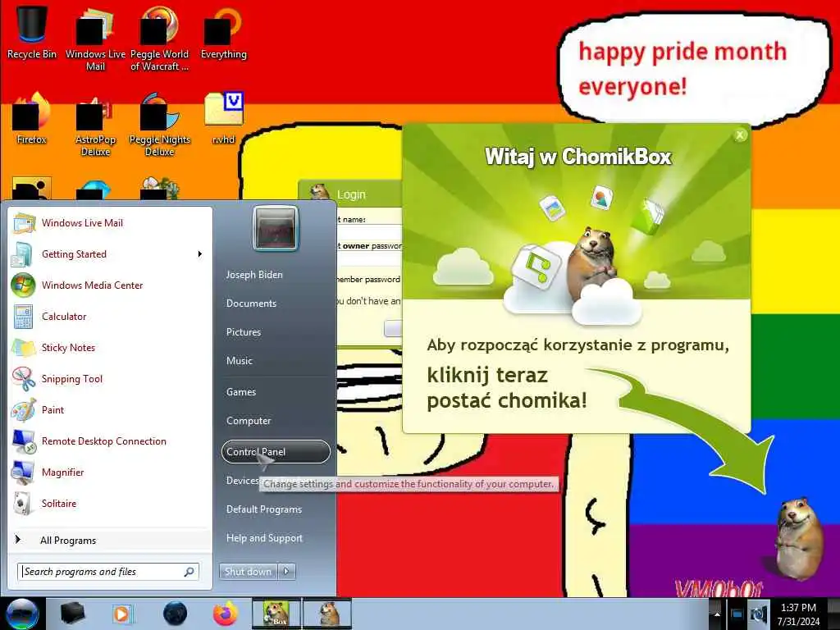Switch to ChomikBox taskbar button
The width and height of the screenshot is (840, 630).
276,614
